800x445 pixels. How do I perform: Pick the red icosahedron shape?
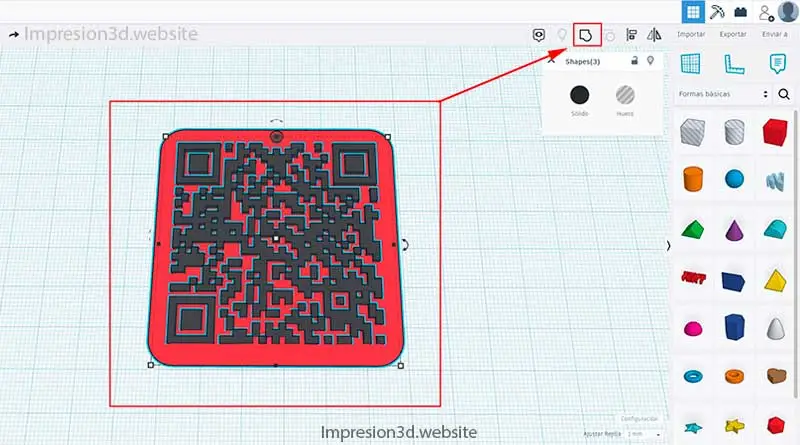pos(776,425)
